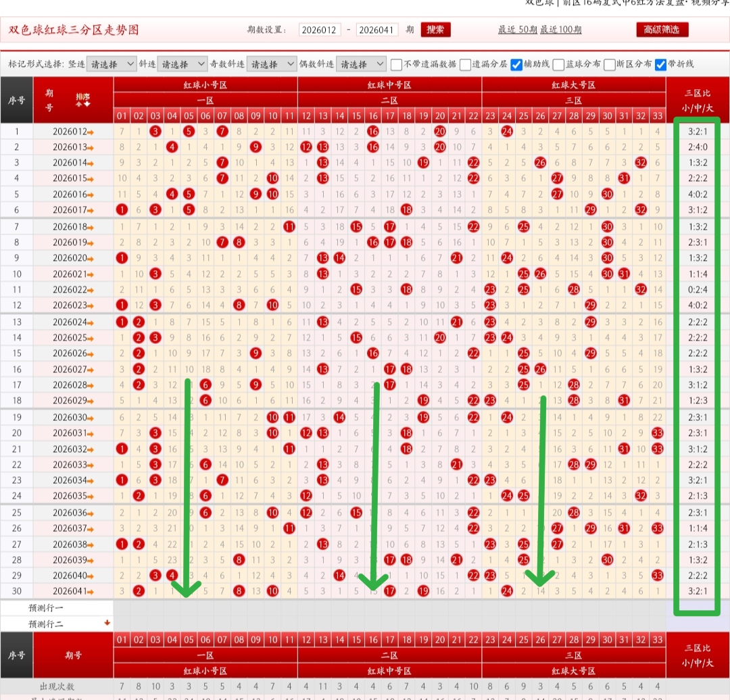Uncheck the 带折线 checkbox

(x=660, y=65)
